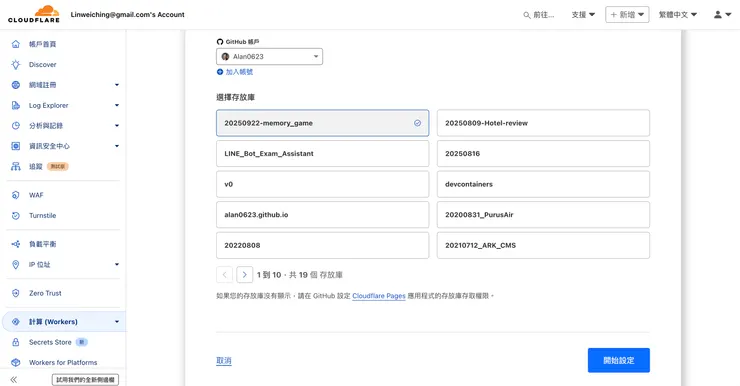Open the user profile icon menu

722,15
